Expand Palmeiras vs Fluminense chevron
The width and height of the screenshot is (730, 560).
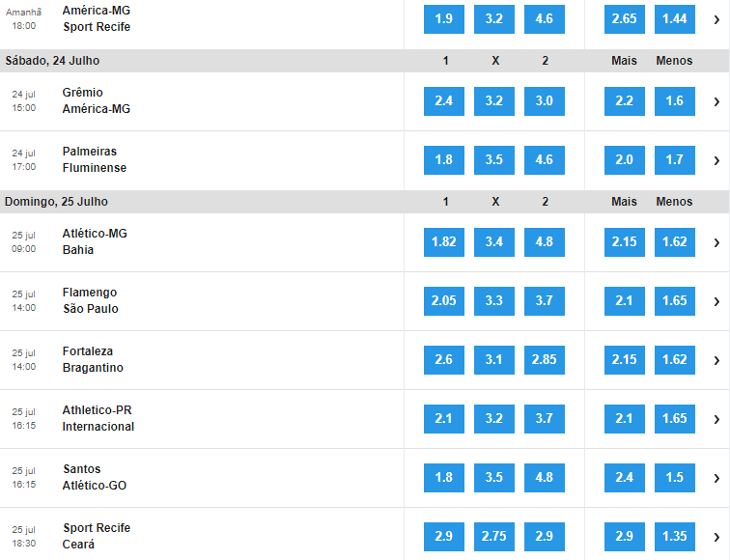pos(716,160)
